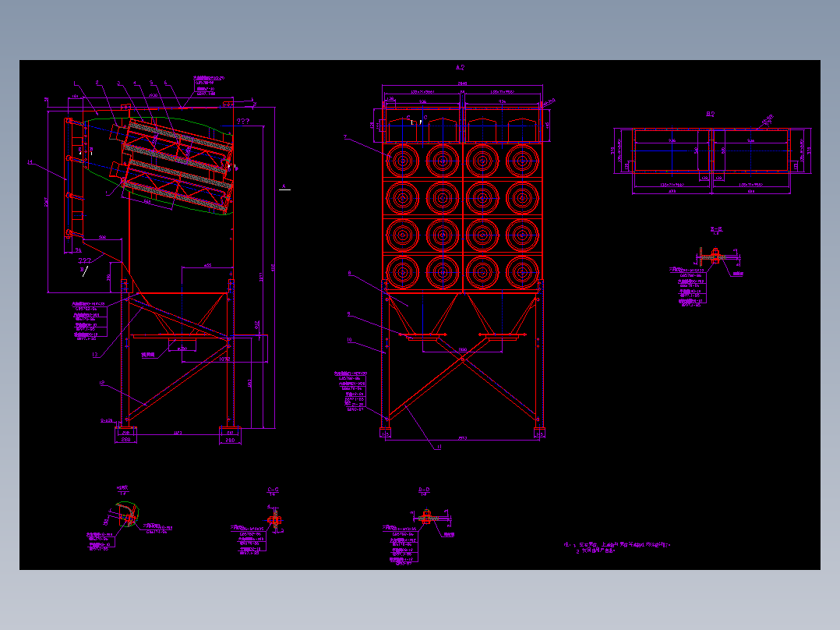Select the 506 dimension at the inlet duct
This screenshot has width=840, height=630.
(x=102, y=237)
